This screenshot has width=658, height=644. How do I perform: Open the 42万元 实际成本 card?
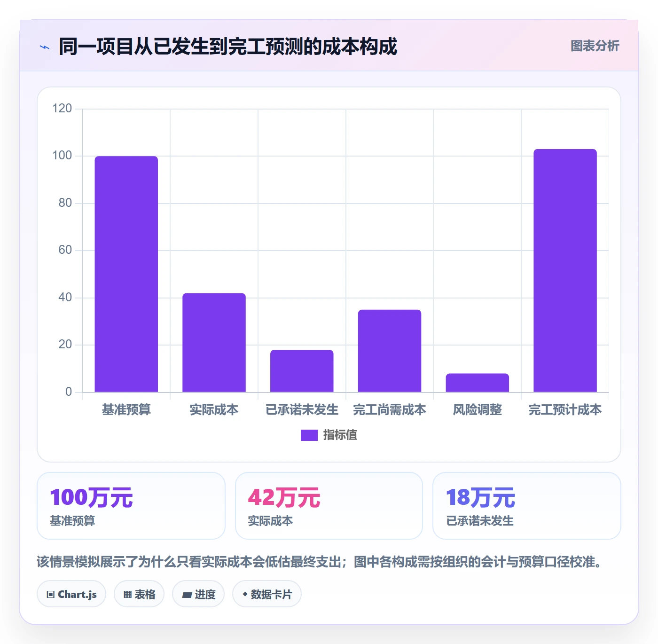[329, 506]
